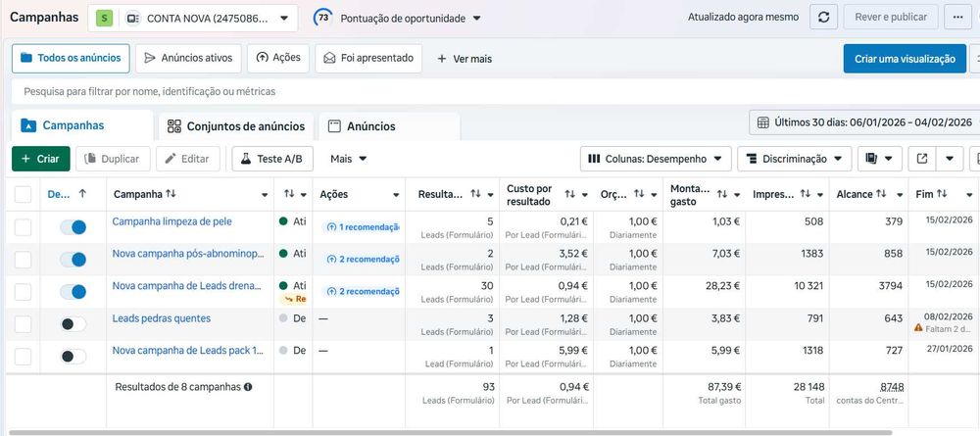
Task: Click the export share icon button
Action: (922, 159)
